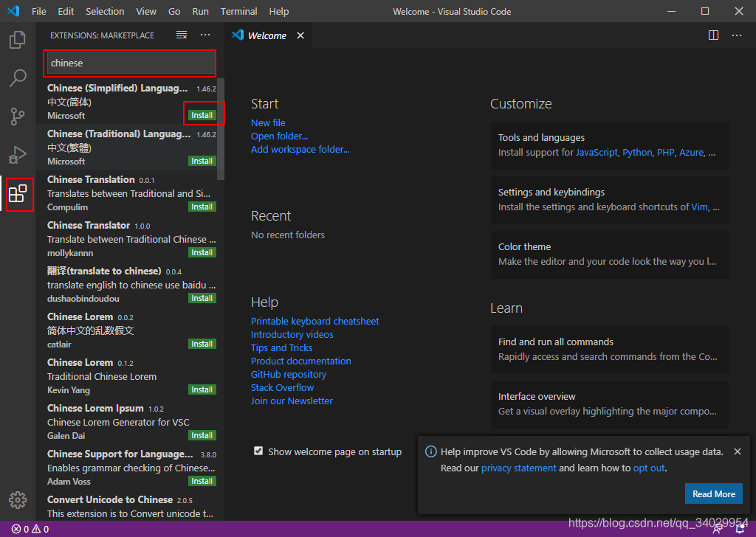
Task: Open Tips and Tricks link
Action: tap(281, 347)
